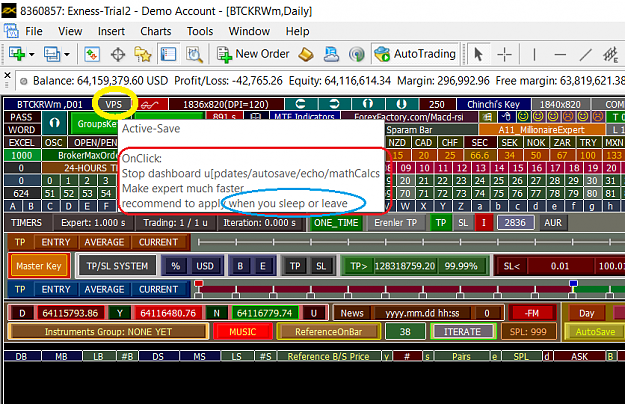Screen dimensions: 625x404
Task: Expand the Profiles dropdown arrow
Action: pyautogui.click(x=67, y=54)
